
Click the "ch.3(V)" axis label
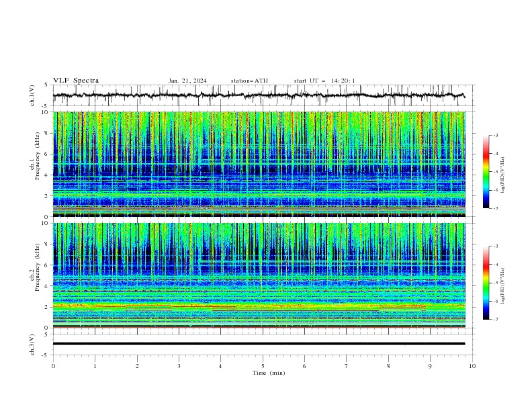coord(32,345)
